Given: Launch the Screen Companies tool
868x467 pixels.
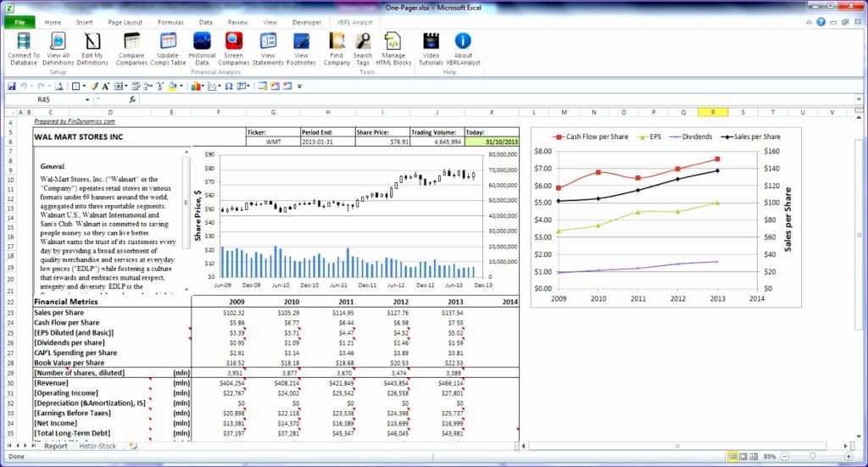Looking at the screenshot, I should click(234, 42).
